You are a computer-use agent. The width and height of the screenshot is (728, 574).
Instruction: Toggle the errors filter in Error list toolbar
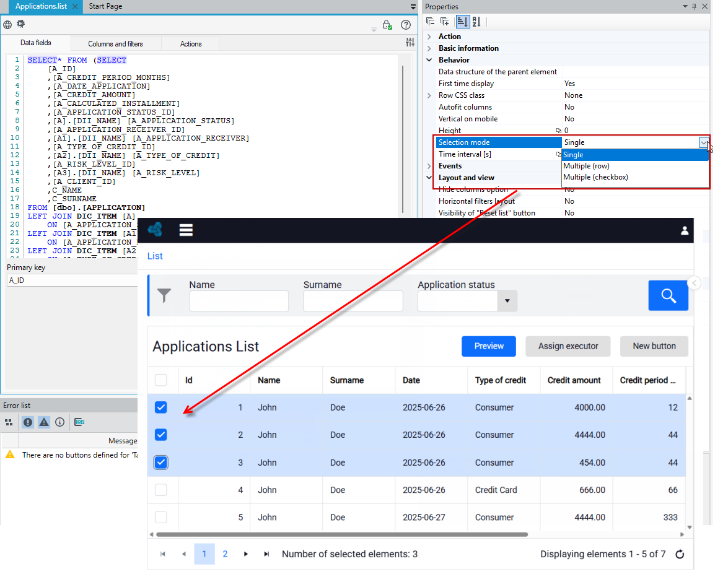pyautogui.click(x=28, y=422)
